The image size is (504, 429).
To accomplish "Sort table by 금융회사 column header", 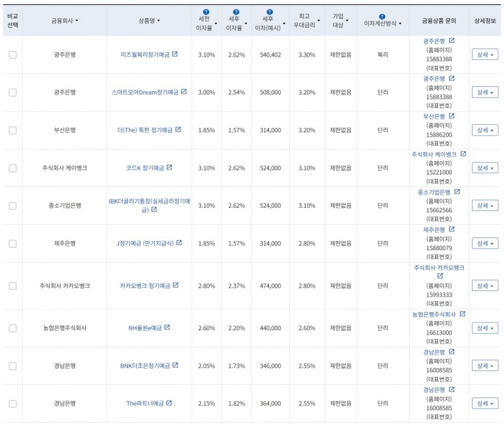I will click(65, 21).
